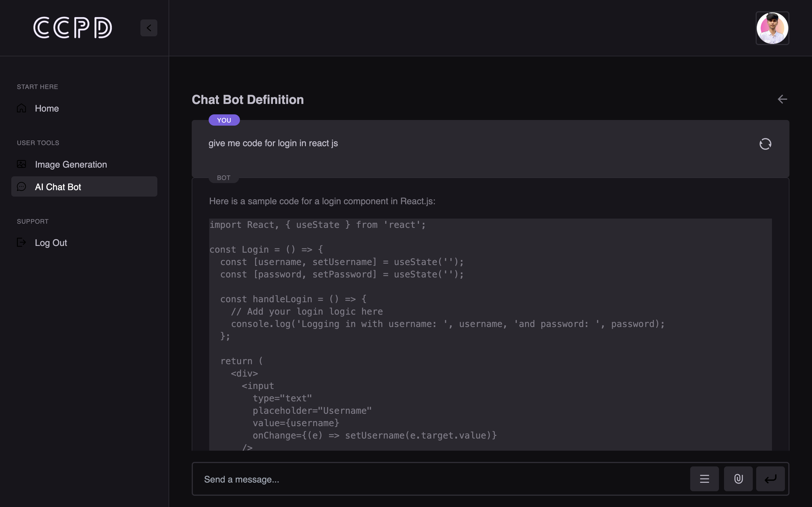Screen dimensions: 812x507
Task: Click the user prompt text about login
Action: 273,143
